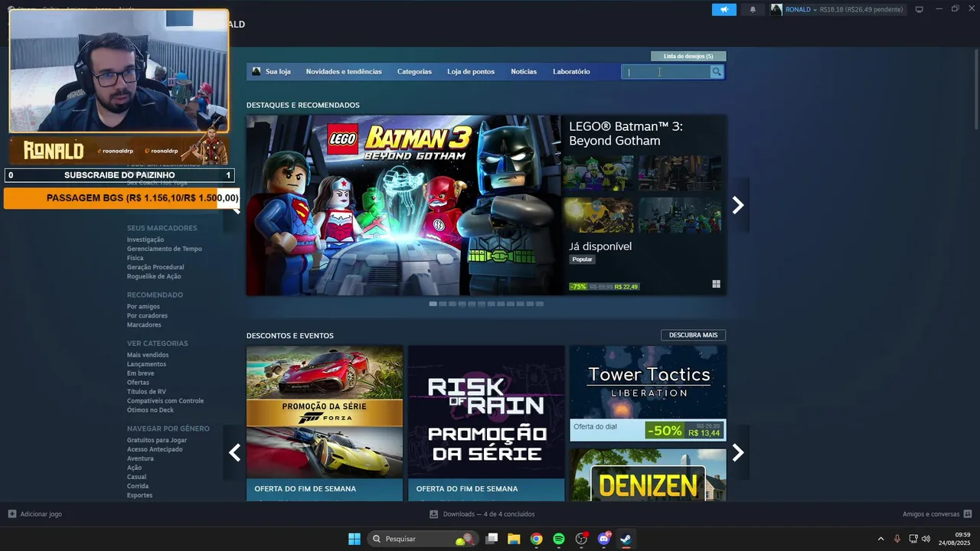Go to Loja de pontos
This screenshot has width=980, height=551.
[x=471, y=72]
